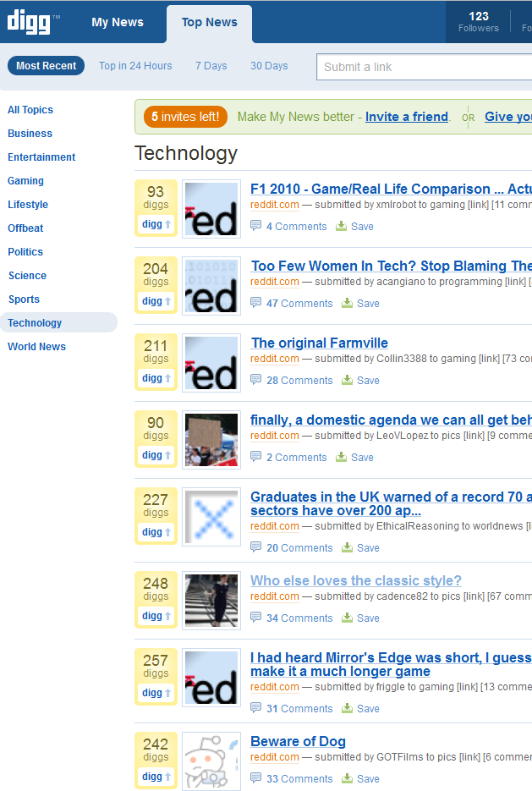The image size is (532, 791).
Task: Open World News topic
Action: pos(37,347)
